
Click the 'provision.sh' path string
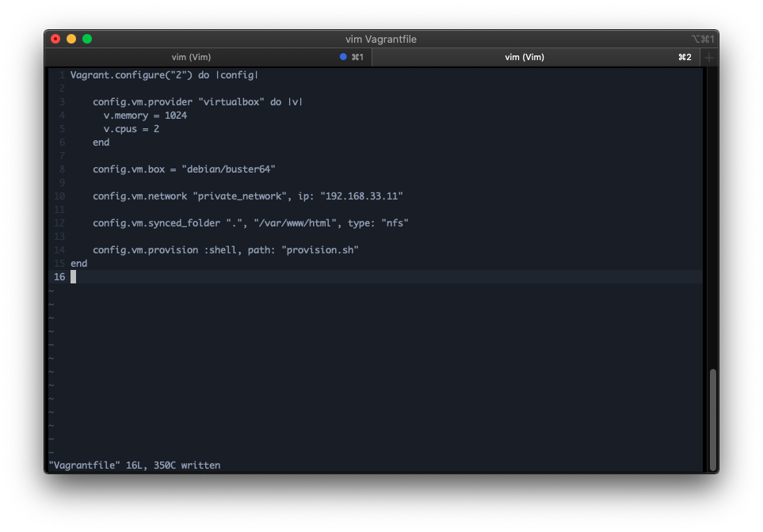click(320, 250)
